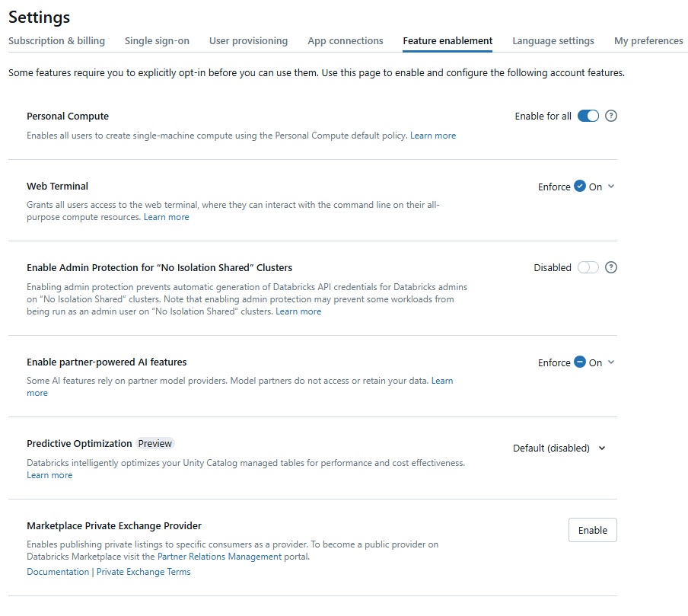The width and height of the screenshot is (688, 616).
Task: Click the Partner Relations Management link
Action: [218, 557]
